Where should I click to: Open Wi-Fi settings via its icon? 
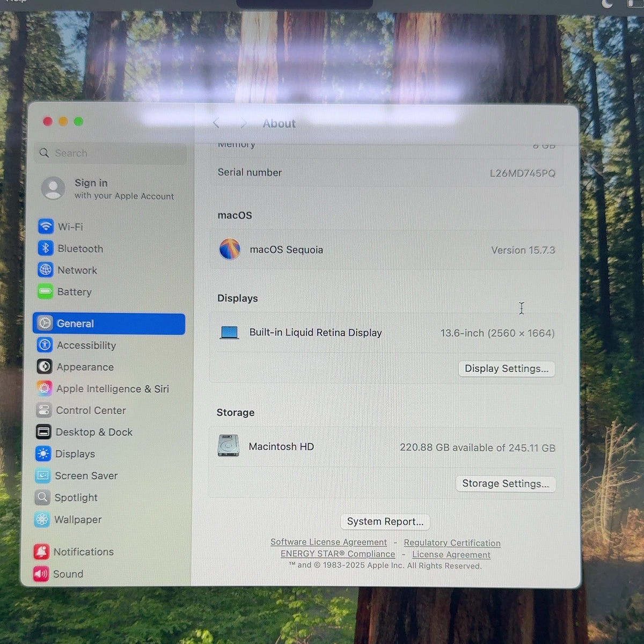click(x=46, y=226)
